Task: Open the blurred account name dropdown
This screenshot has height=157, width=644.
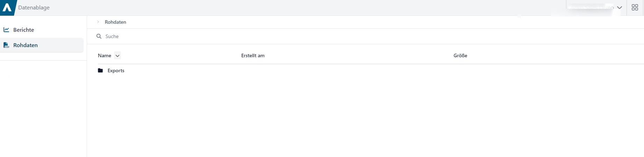Action: point(591,8)
